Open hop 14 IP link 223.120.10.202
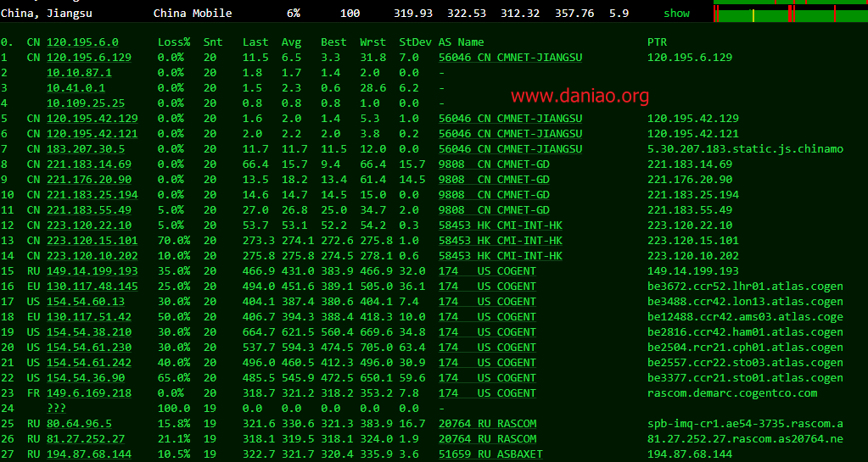 pos(92,256)
